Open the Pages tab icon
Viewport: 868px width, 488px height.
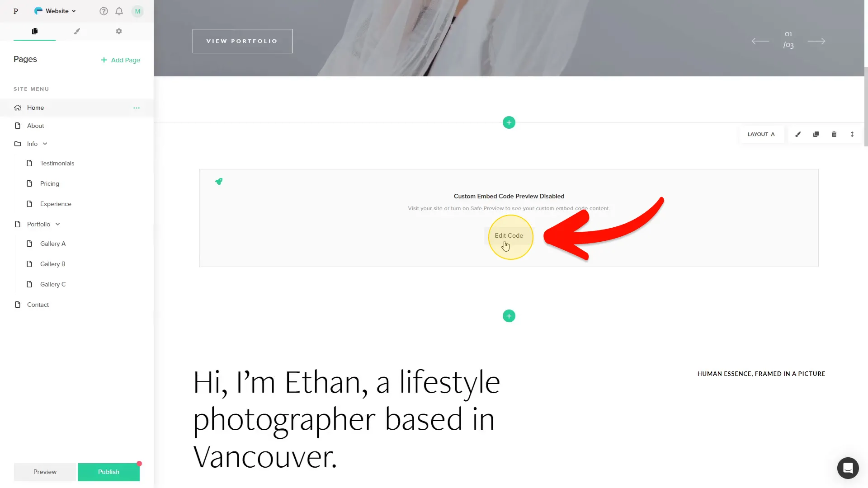(34, 31)
